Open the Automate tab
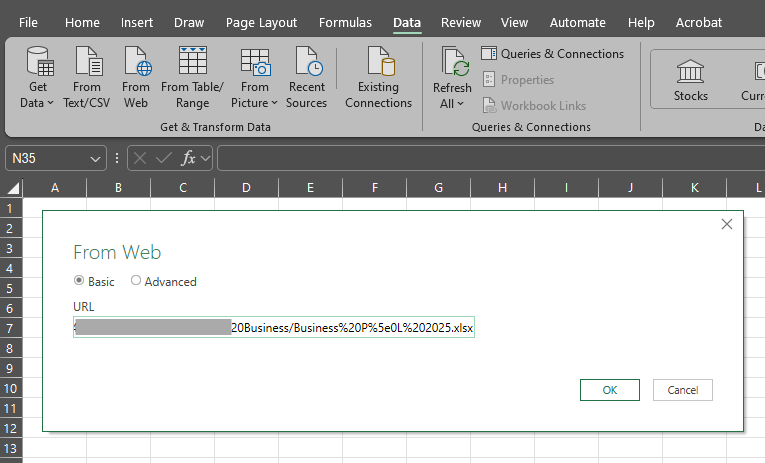 click(577, 22)
